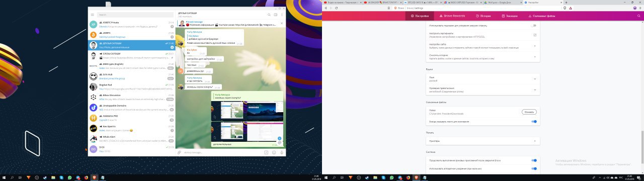Search settings via magnifier in Brave header
The width and height of the screenshot is (644, 181).
[x=639, y=16]
